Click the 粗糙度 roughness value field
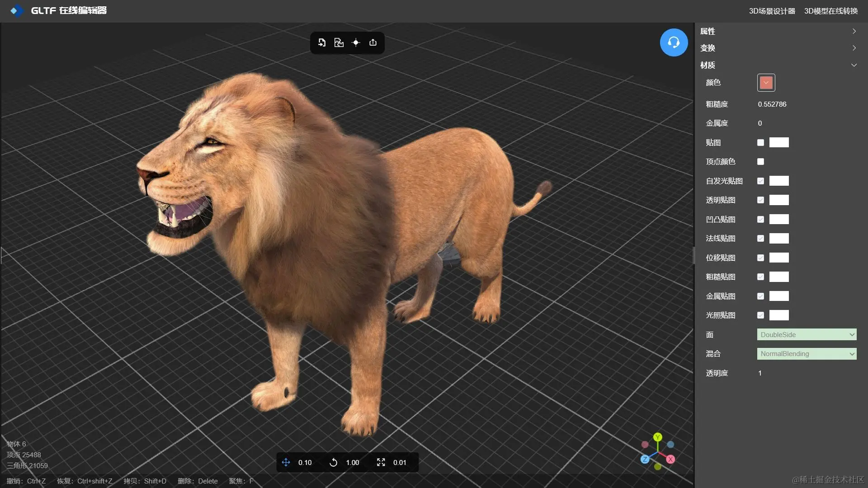The width and height of the screenshot is (868, 488). pyautogui.click(x=772, y=104)
